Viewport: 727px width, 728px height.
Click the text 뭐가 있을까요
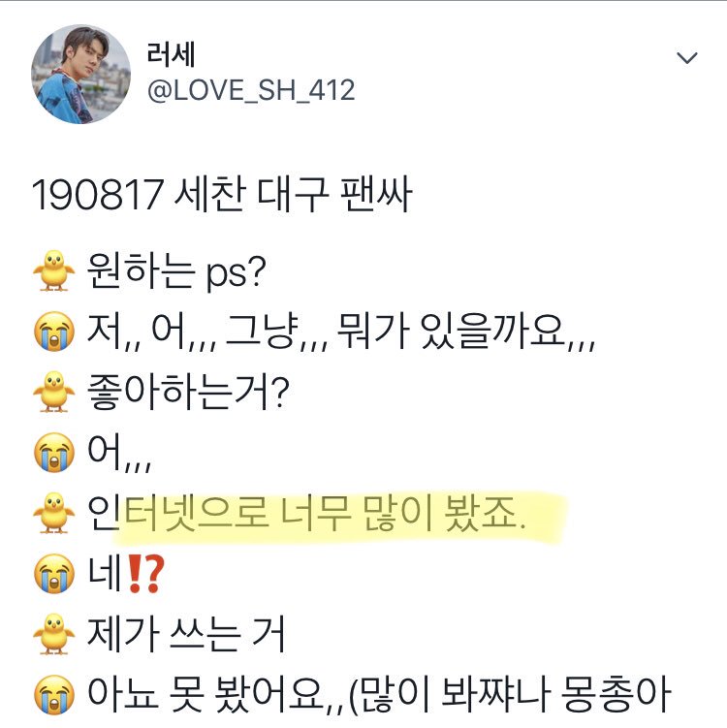[x=451, y=331]
